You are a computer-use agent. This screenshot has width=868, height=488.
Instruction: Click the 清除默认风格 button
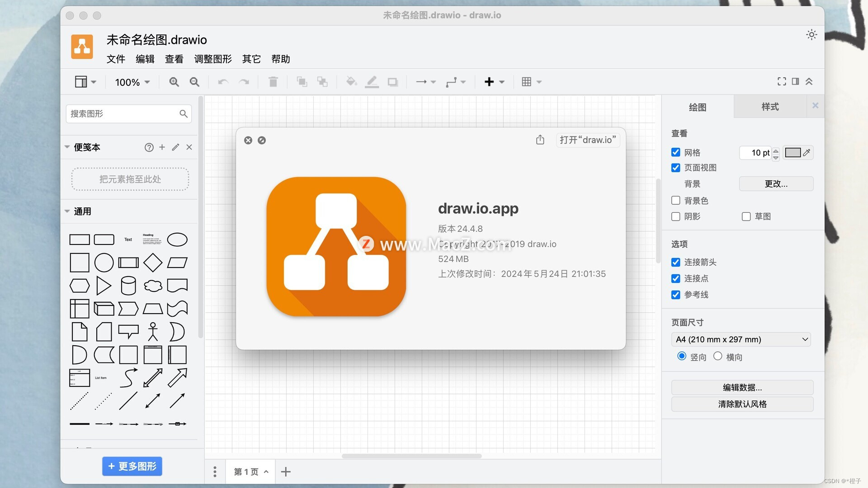tap(742, 404)
